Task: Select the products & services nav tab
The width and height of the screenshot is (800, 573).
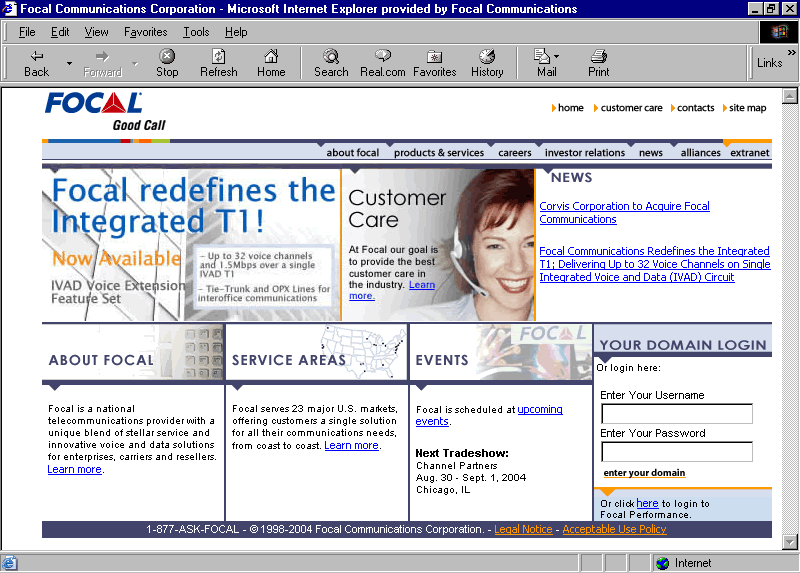Action: tap(439, 153)
